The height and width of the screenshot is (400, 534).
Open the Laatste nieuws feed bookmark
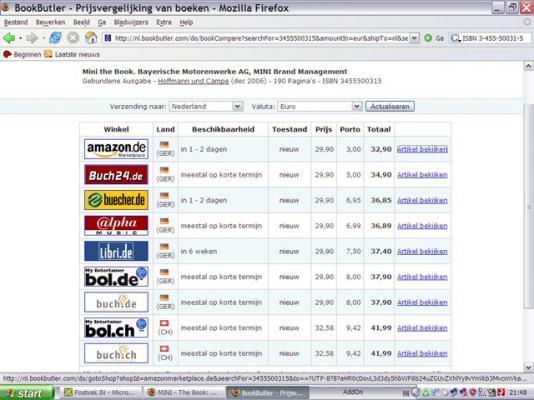73,54
